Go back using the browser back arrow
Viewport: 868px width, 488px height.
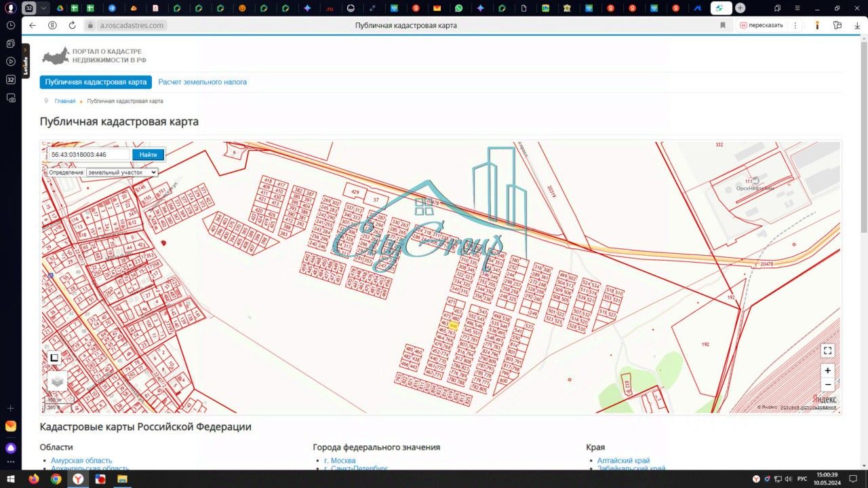pyautogui.click(x=32, y=25)
